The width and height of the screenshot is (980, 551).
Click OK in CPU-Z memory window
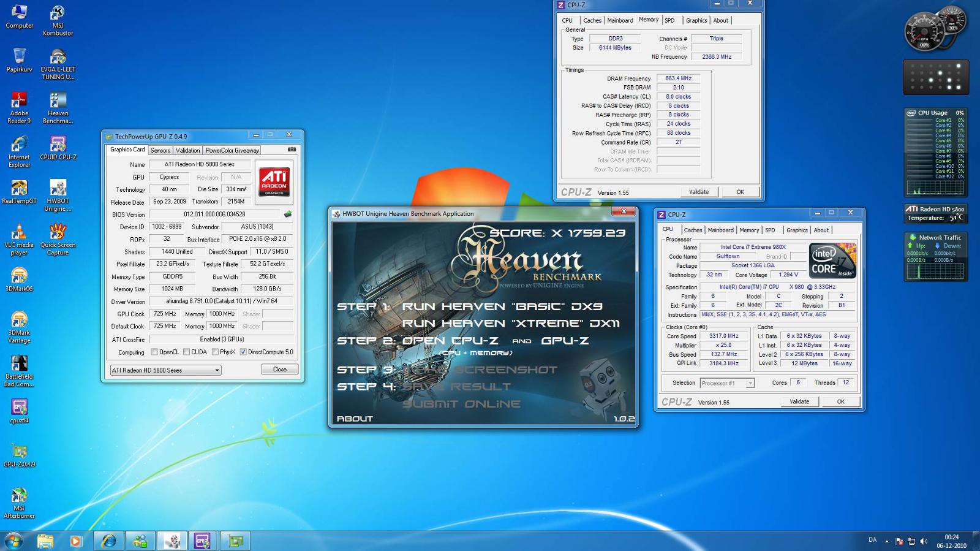[x=740, y=192]
